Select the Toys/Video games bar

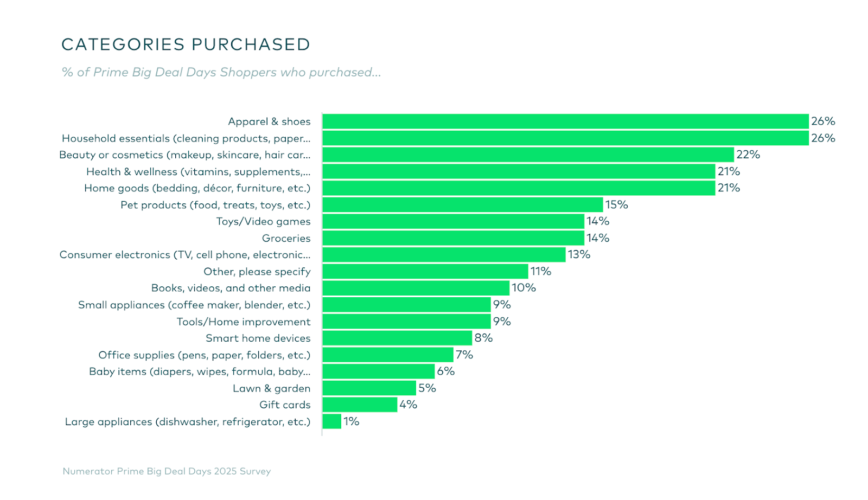(x=453, y=221)
